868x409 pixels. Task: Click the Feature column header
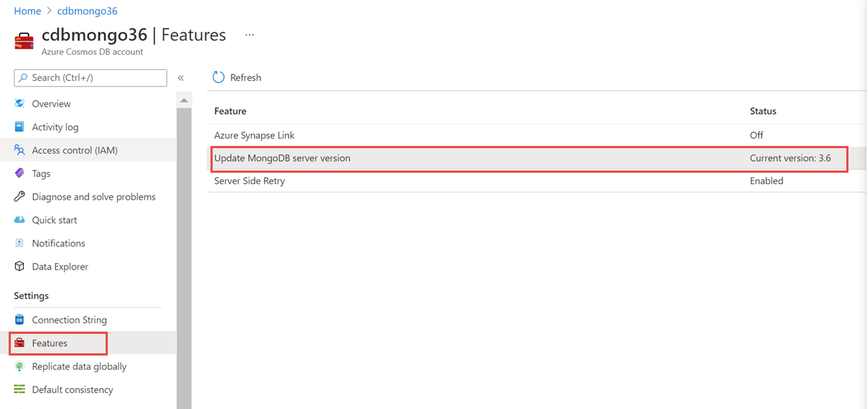click(x=230, y=111)
